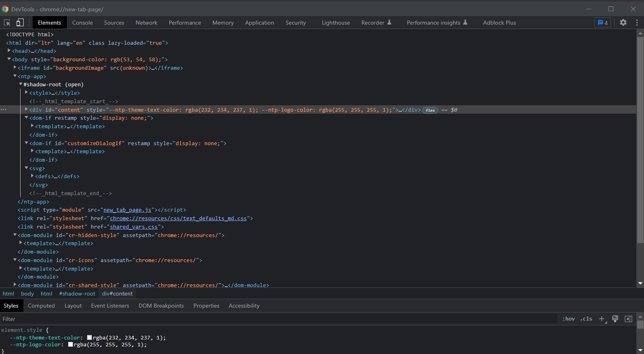644x354 pixels.
Task: Switch to the Console tab
Action: (x=83, y=23)
